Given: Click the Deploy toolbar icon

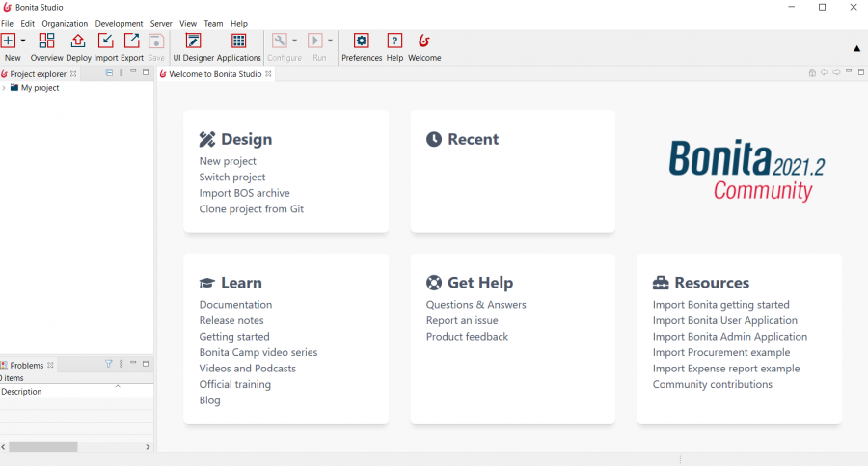Looking at the screenshot, I should 78,41.
